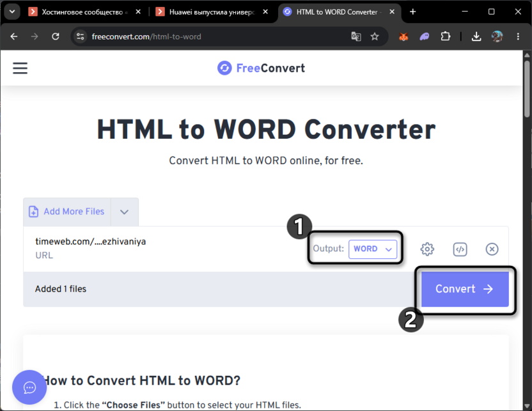Open the Chrome three-dot menu
The height and width of the screenshot is (411, 532).
coord(518,36)
